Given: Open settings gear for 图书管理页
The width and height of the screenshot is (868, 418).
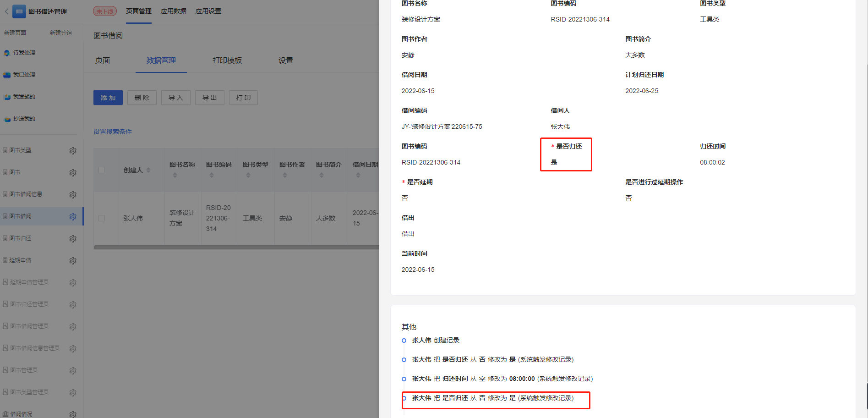Looking at the screenshot, I should [73, 371].
